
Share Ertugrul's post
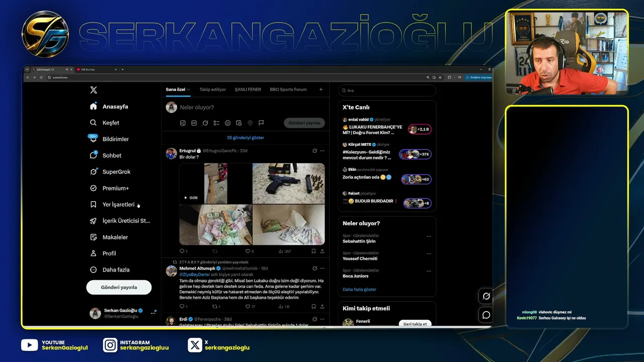(322, 251)
